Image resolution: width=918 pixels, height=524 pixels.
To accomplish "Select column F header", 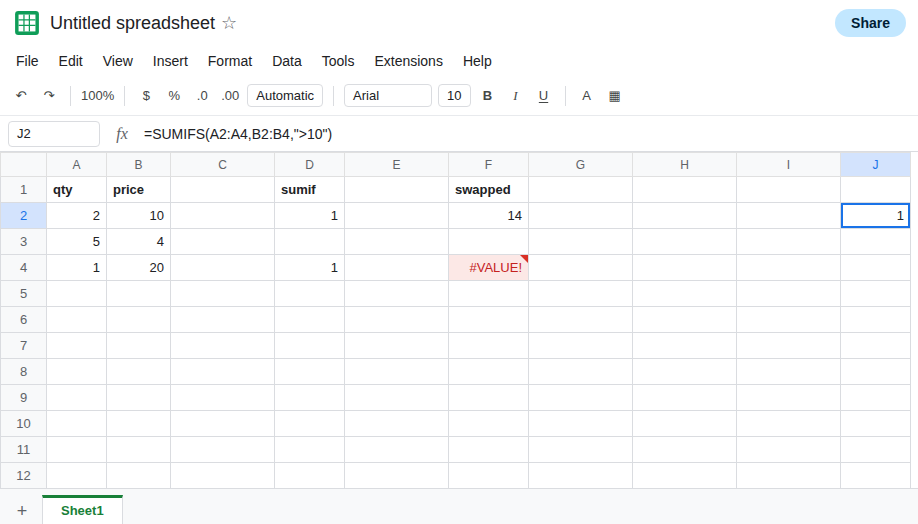I will pos(488,165).
